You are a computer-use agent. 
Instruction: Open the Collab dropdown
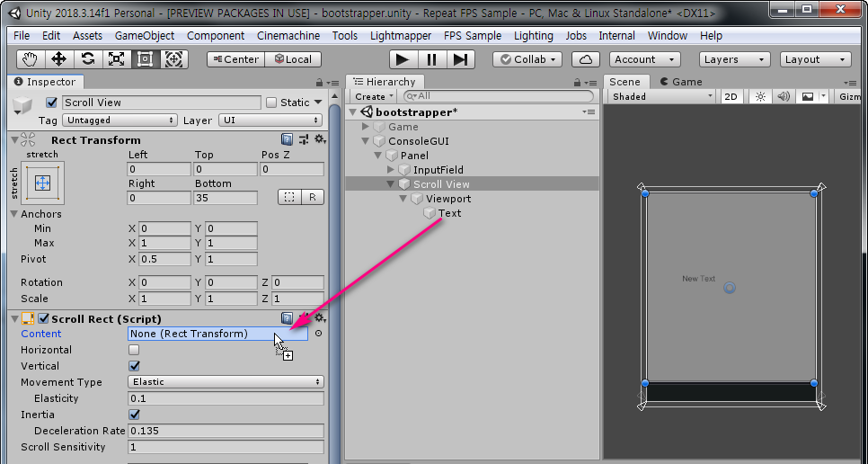527,59
